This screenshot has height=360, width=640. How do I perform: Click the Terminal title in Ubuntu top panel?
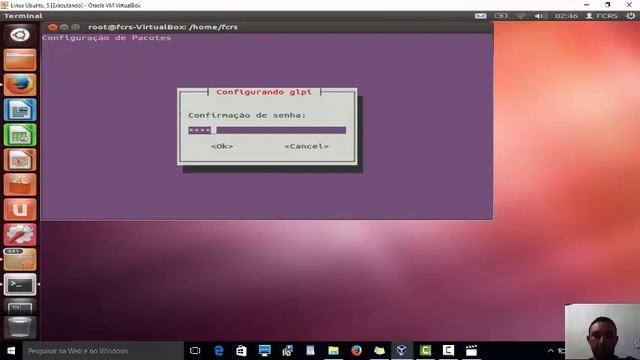(23, 16)
